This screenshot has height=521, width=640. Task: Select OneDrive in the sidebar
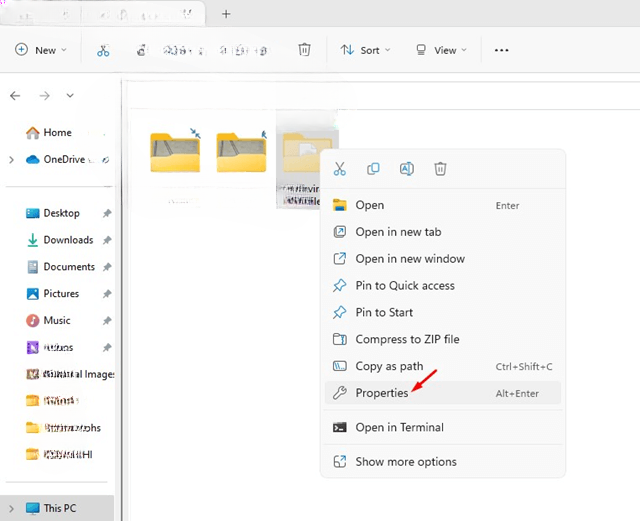64,159
